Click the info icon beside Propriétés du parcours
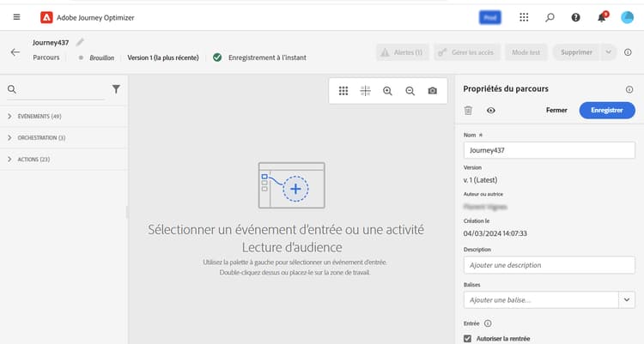This screenshot has height=344, width=644. pyautogui.click(x=629, y=89)
